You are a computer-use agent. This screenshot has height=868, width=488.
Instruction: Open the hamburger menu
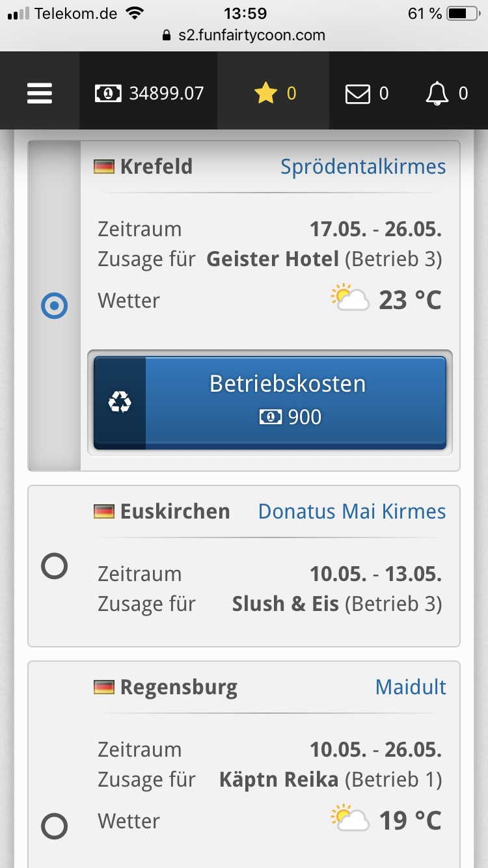click(40, 94)
